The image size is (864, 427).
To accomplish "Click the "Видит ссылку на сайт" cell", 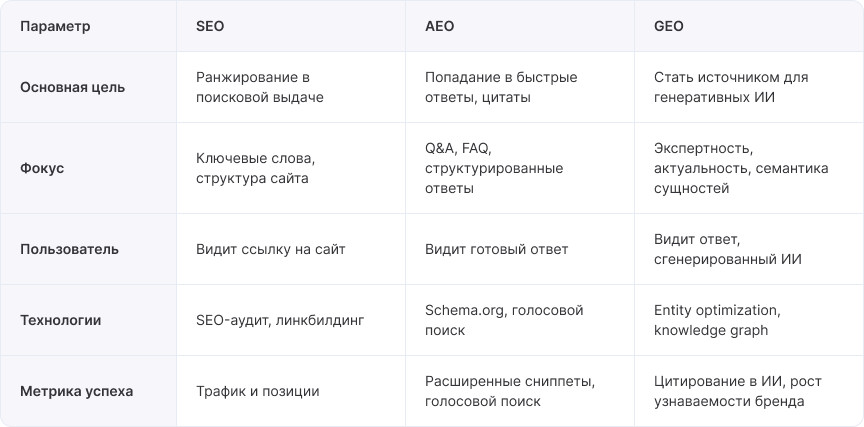I will (x=271, y=249).
